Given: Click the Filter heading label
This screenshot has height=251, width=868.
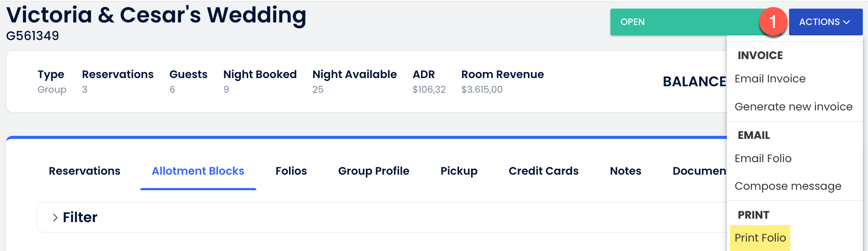Looking at the screenshot, I should tap(80, 217).
